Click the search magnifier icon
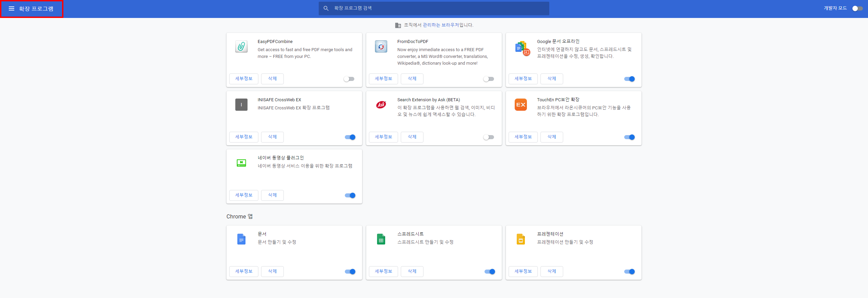The image size is (868, 298). [x=326, y=8]
